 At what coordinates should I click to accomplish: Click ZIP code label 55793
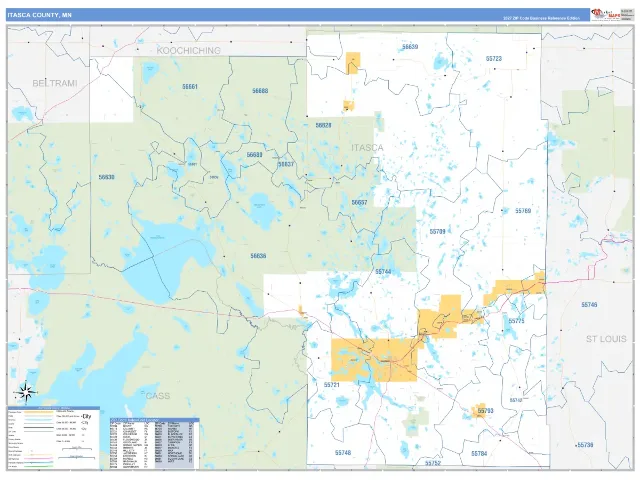coord(485,411)
